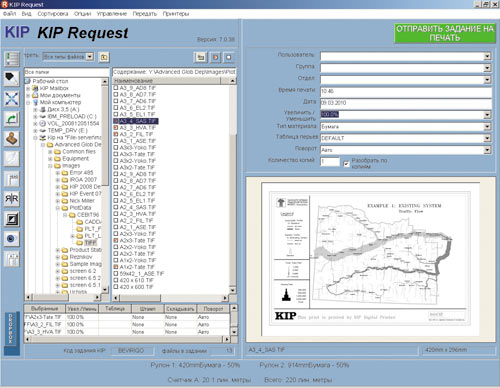Image resolution: width=500 pixels, height=388 pixels.
Task: Uncheck the A3_2_FIL.TIF checkbox
Action: (116, 134)
